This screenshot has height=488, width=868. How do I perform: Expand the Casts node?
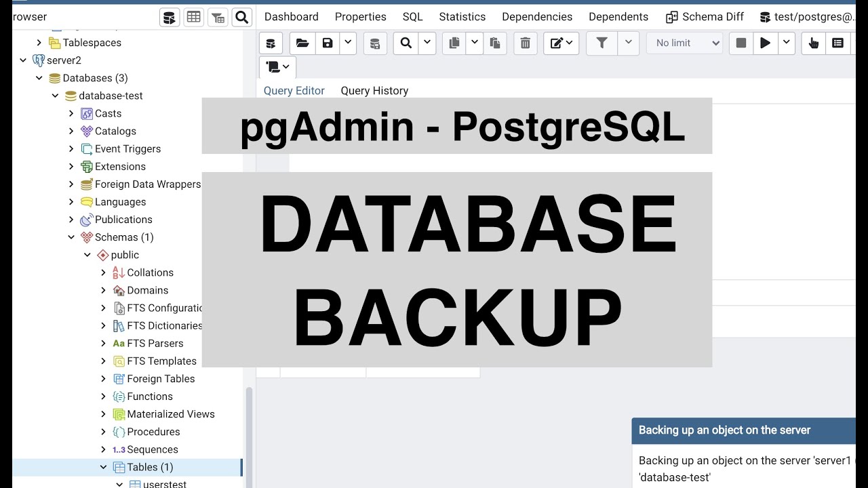71,113
